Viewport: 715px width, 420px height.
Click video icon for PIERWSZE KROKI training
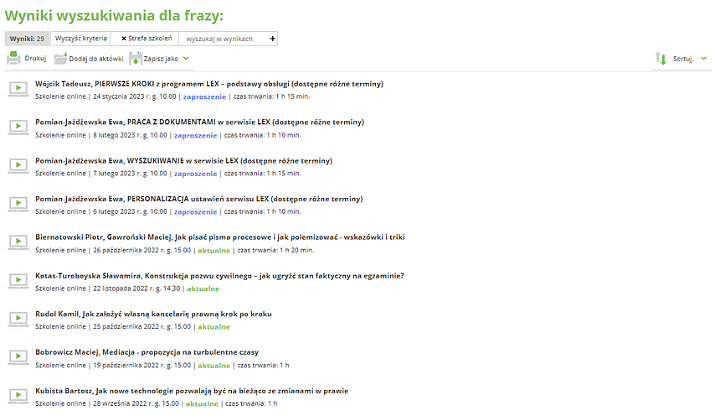[x=17, y=89]
